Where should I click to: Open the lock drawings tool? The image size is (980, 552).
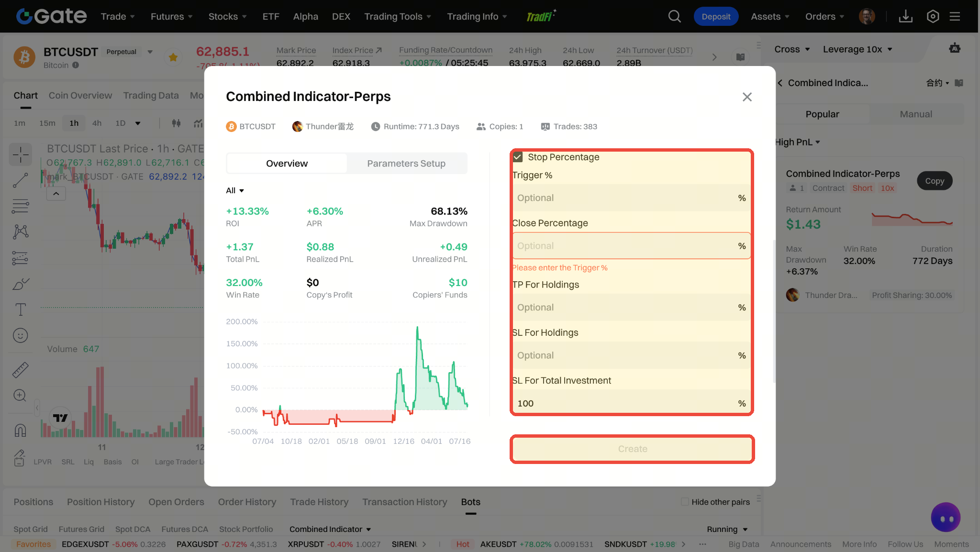pos(19,458)
